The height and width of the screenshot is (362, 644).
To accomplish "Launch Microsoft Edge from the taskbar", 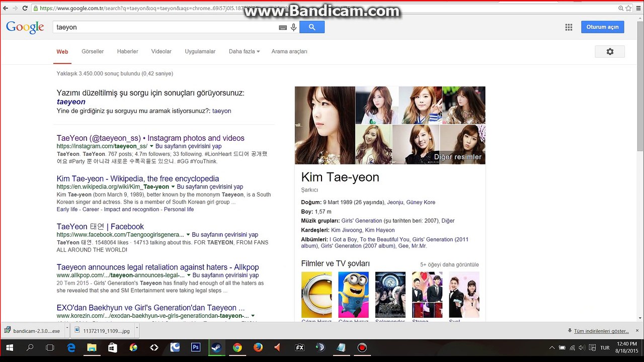I will click(x=71, y=347).
